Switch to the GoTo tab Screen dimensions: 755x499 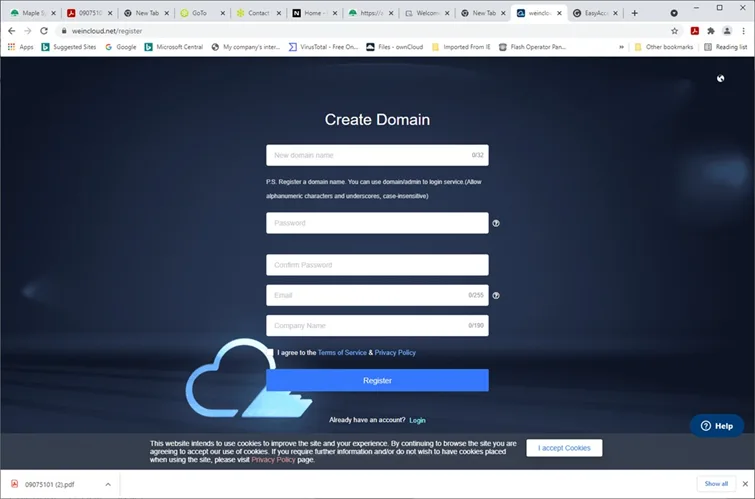pos(202,13)
